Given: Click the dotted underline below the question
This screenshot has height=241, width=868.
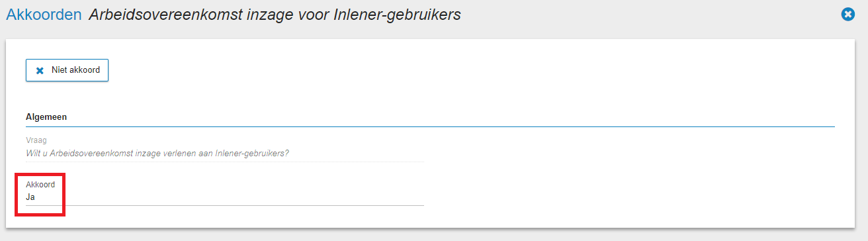Looking at the screenshot, I should point(225,162).
